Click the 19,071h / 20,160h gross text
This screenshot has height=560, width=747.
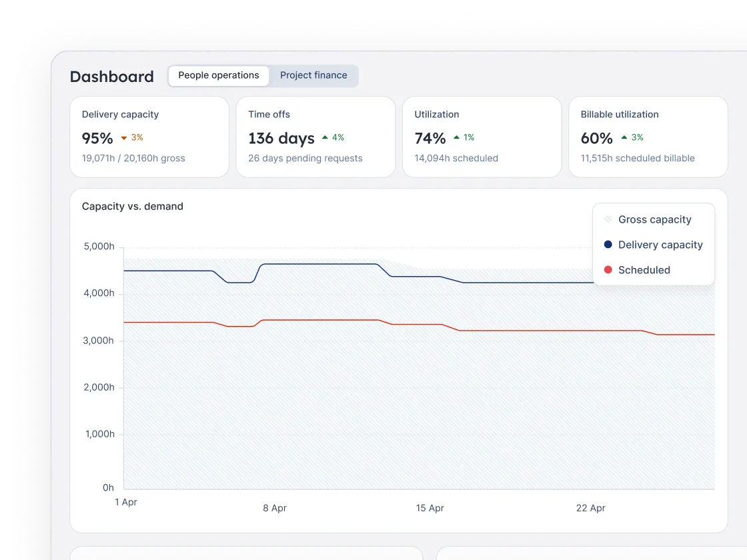coord(133,158)
